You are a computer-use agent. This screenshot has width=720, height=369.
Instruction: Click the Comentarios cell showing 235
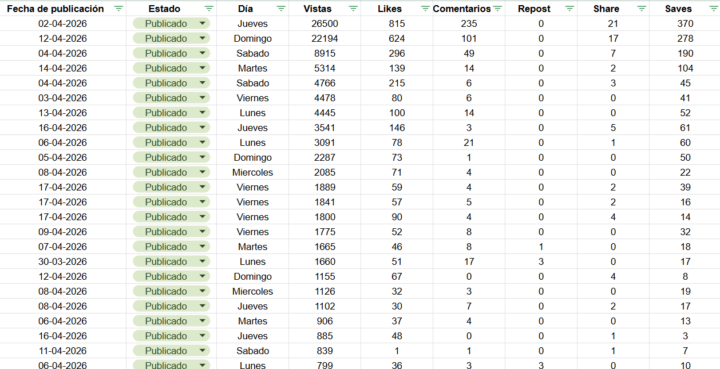pos(469,23)
